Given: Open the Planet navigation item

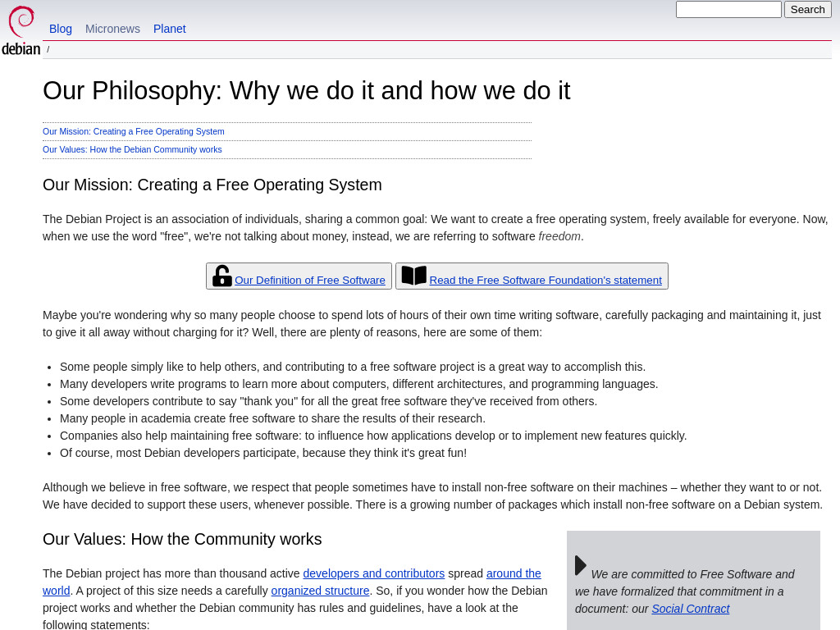Looking at the screenshot, I should (169, 29).
